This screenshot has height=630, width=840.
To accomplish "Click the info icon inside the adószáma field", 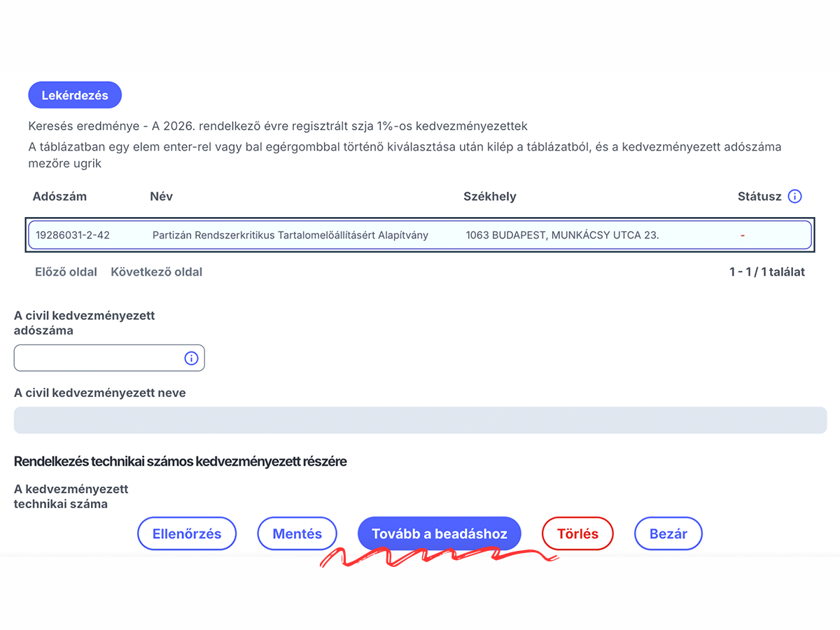I will [x=191, y=358].
